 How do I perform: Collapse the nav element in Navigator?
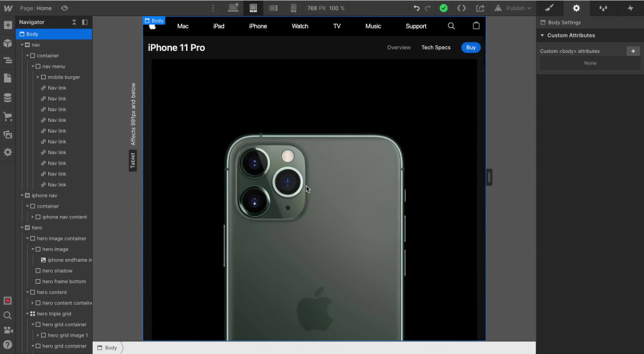coord(22,45)
